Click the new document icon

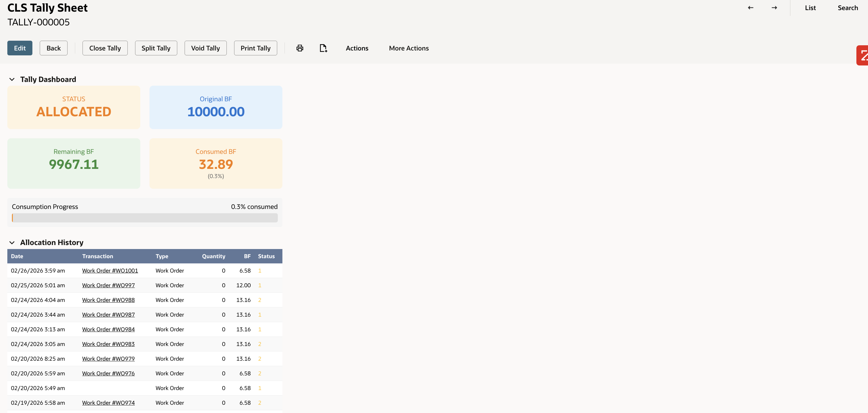click(323, 48)
